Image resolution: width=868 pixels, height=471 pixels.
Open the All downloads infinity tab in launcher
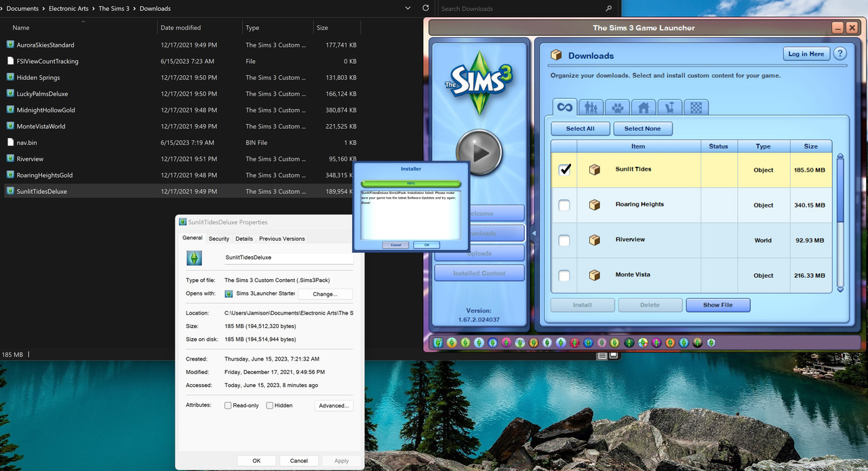pos(565,107)
